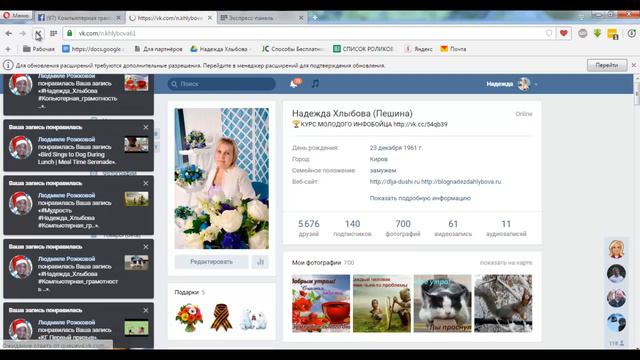Click the Редактировать button

(x=211, y=262)
